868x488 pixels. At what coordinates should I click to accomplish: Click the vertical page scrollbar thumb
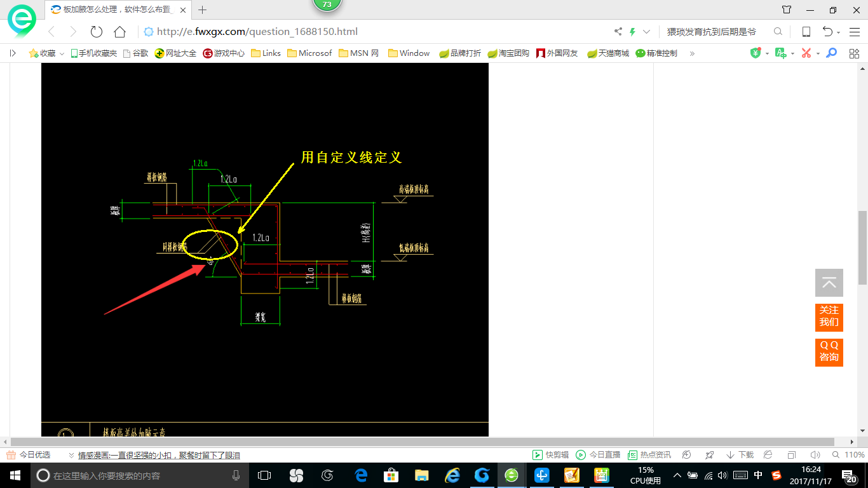tap(863, 248)
